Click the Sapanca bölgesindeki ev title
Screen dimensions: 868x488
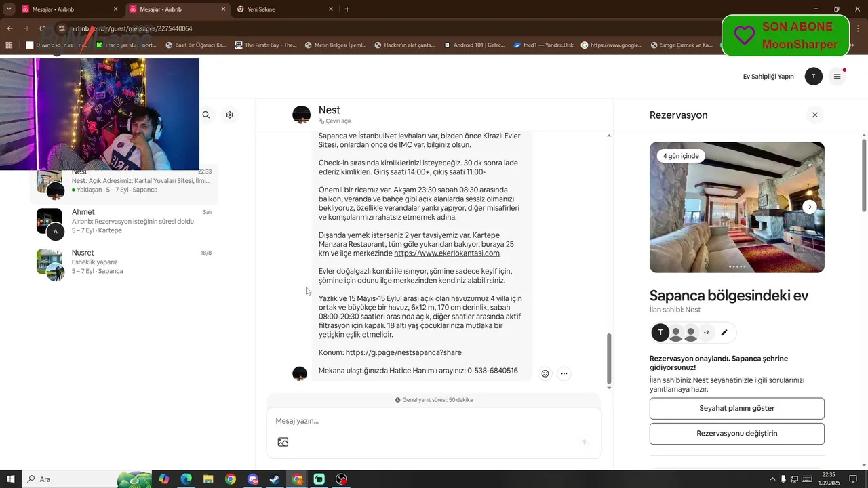click(729, 296)
